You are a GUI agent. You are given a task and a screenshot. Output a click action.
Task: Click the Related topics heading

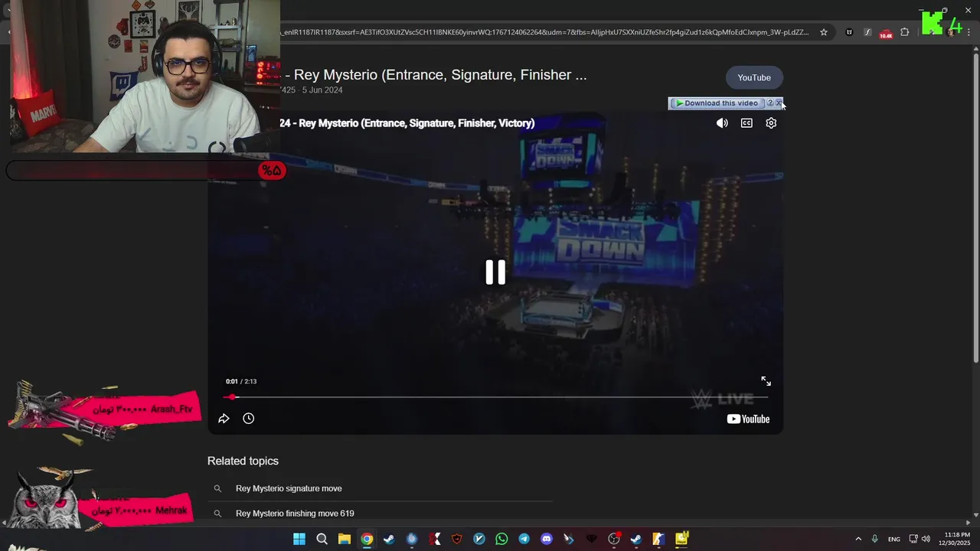(243, 461)
